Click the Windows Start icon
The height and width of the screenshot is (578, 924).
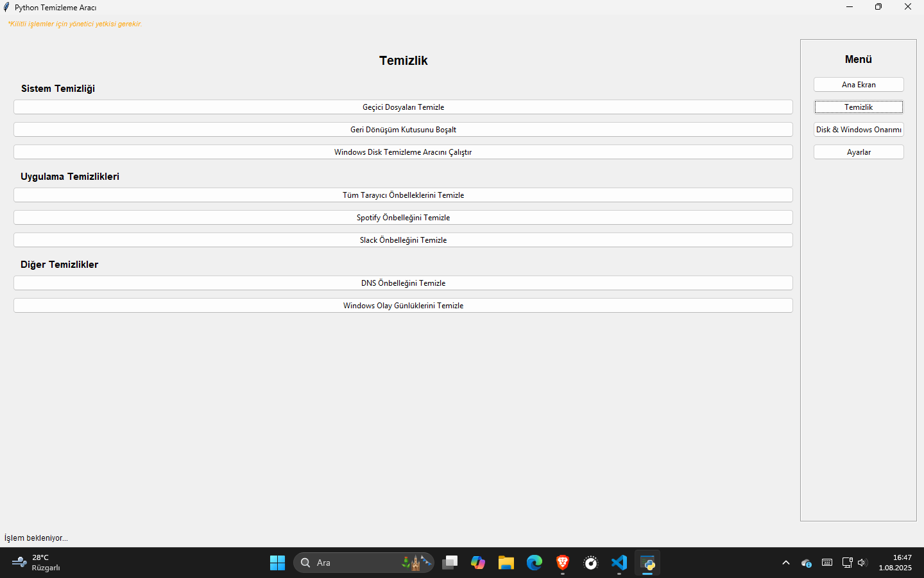pyautogui.click(x=277, y=563)
